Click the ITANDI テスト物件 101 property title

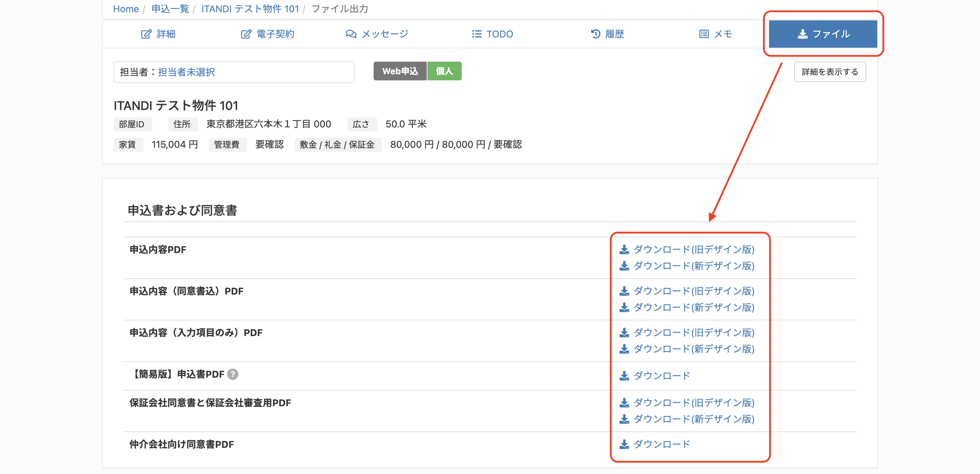176,106
